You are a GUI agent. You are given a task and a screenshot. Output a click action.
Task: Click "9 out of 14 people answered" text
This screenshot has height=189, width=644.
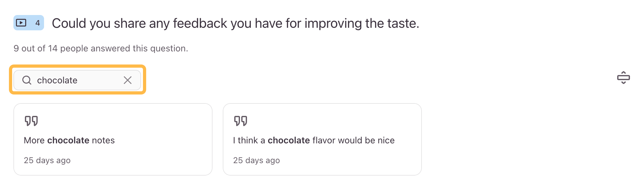click(x=101, y=49)
